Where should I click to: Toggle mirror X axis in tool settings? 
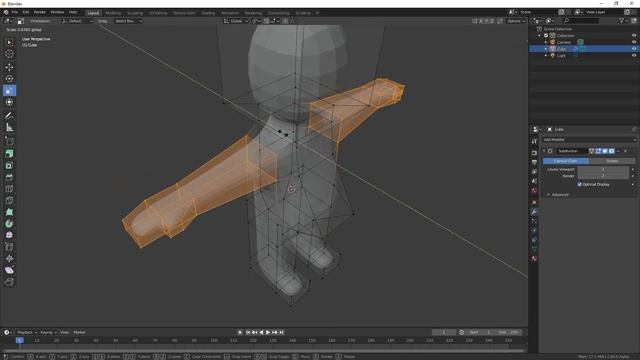pyautogui.click(x=480, y=21)
